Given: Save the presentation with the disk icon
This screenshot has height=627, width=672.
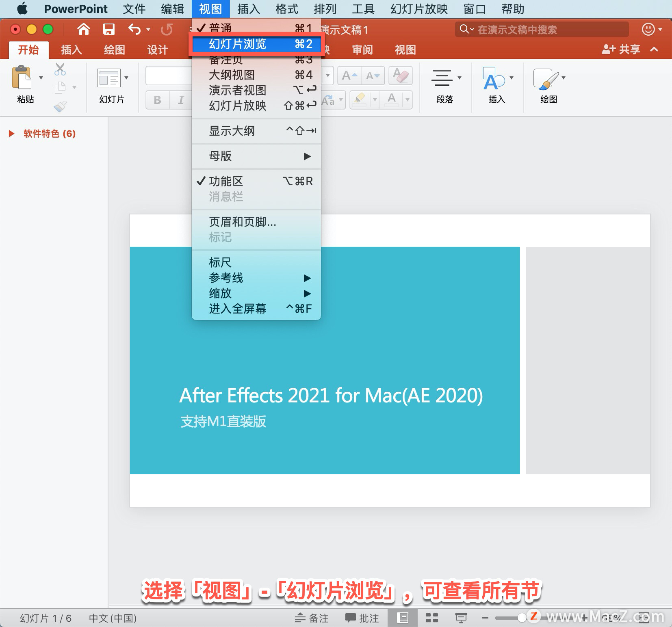Looking at the screenshot, I should pyautogui.click(x=108, y=29).
